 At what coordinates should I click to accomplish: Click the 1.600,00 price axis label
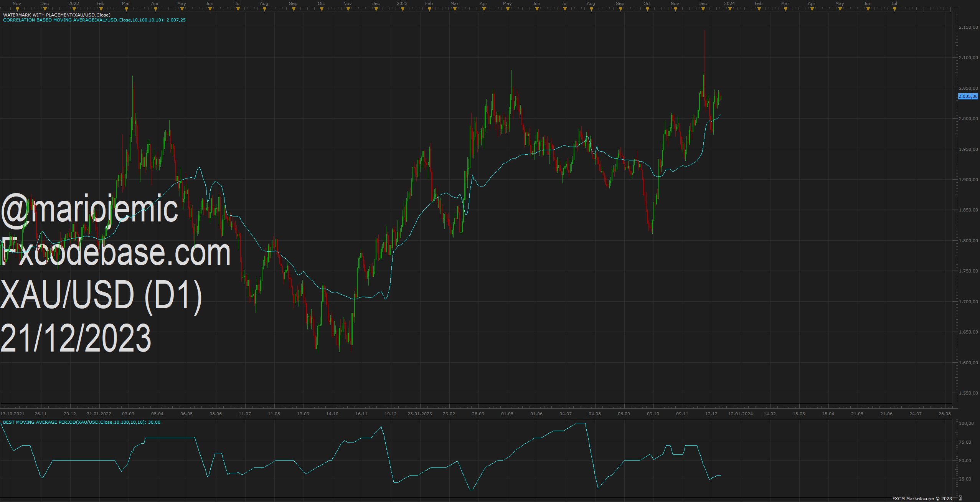click(x=968, y=363)
